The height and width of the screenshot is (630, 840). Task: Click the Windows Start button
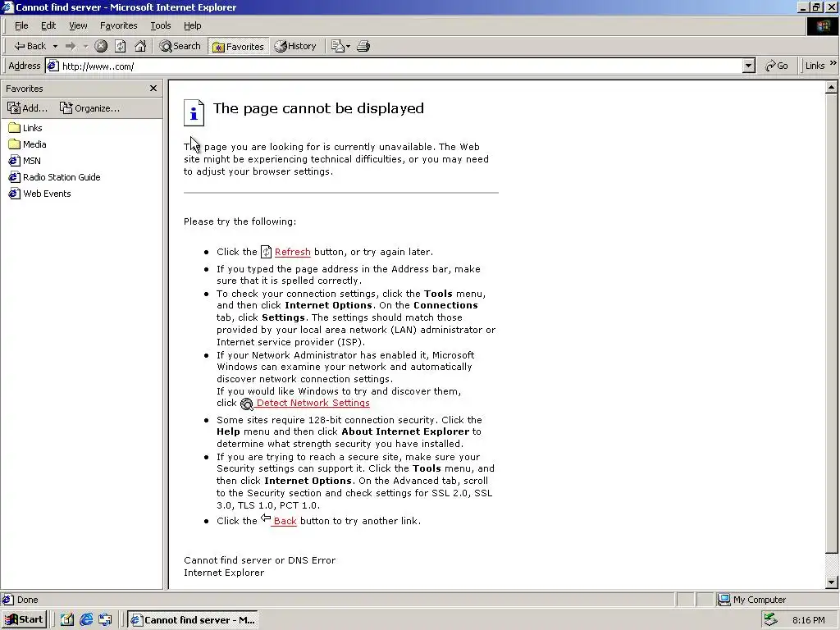click(24, 620)
